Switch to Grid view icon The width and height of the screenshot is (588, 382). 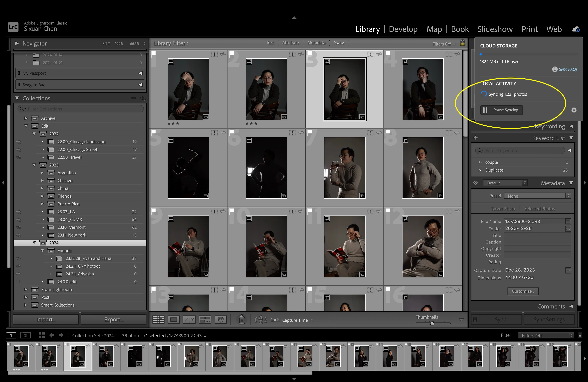[158, 320]
